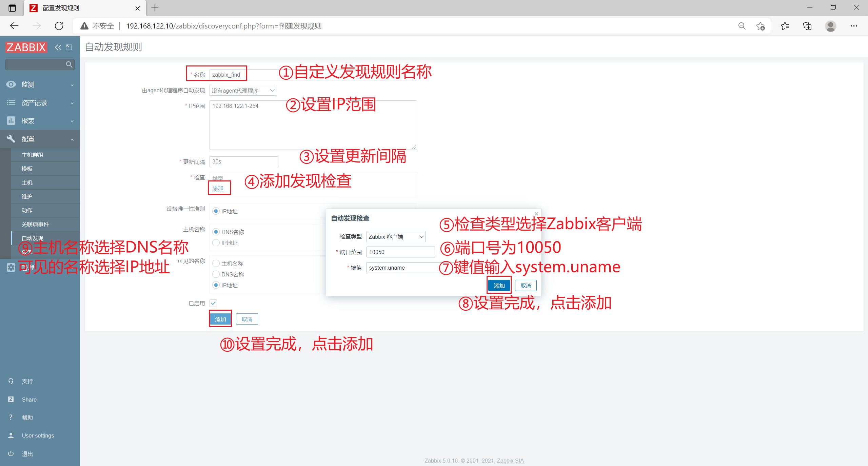Click the bottom form 取消 button

(x=247, y=319)
